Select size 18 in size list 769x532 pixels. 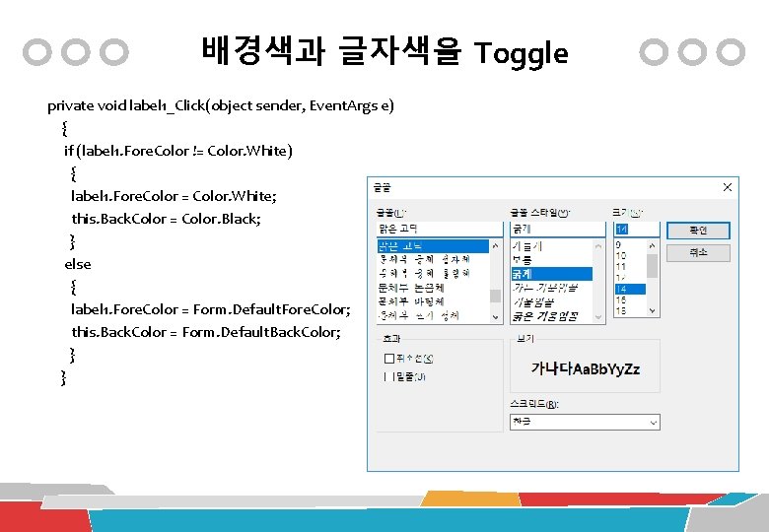(x=630, y=310)
